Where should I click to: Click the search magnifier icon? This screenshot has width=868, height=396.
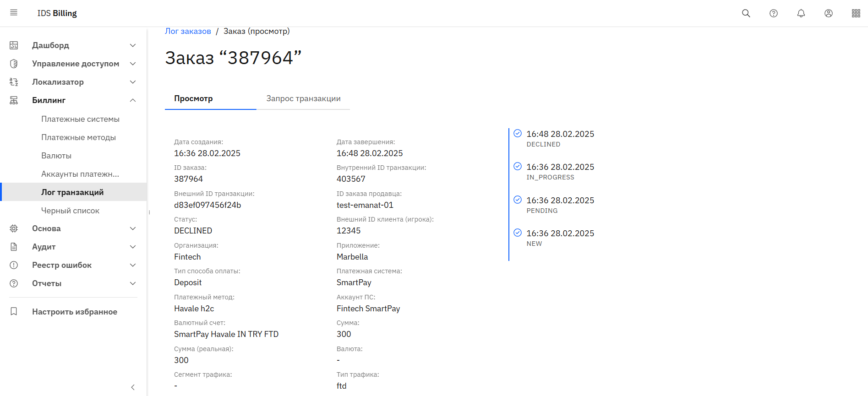tap(746, 13)
